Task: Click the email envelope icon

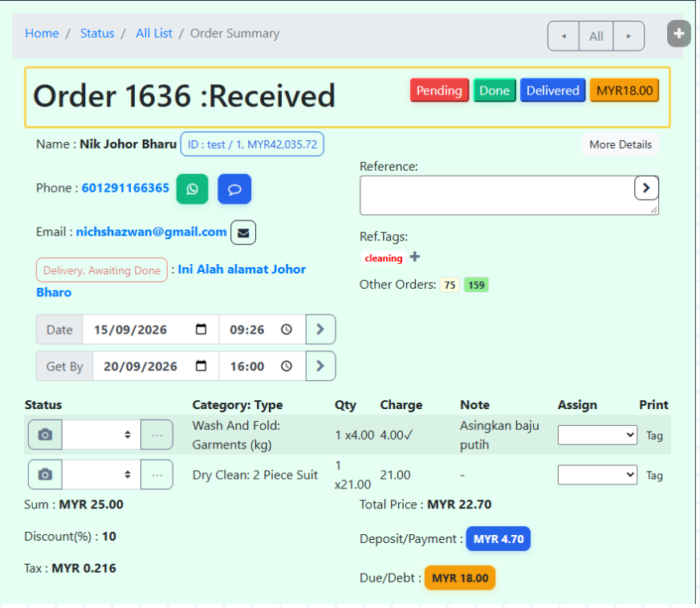Action: coord(243,233)
